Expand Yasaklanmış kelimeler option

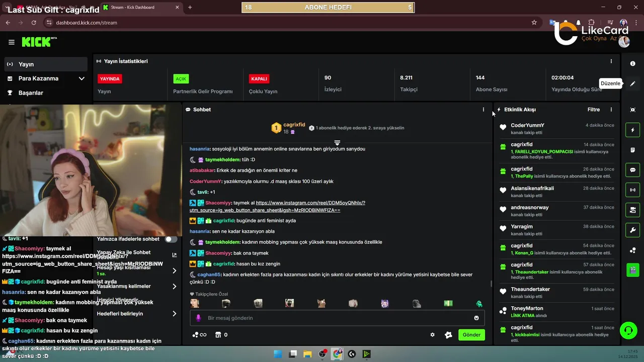click(175, 287)
